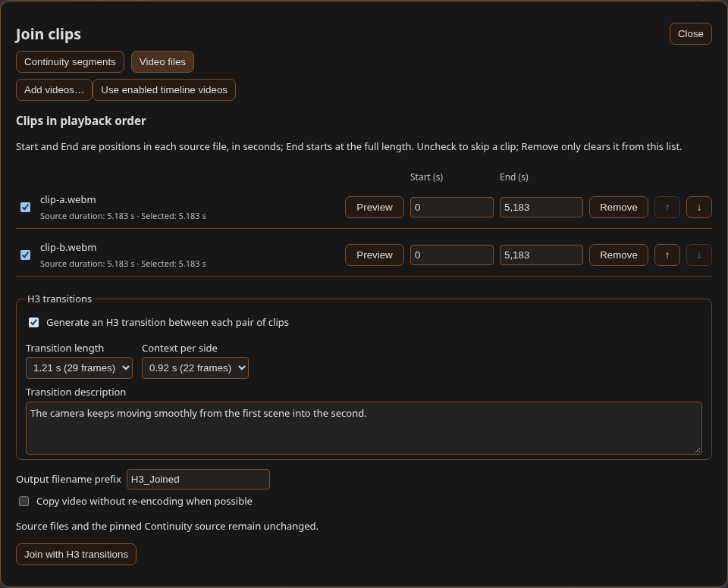Switch to Video files tab
This screenshot has width=728, height=588.
(162, 61)
